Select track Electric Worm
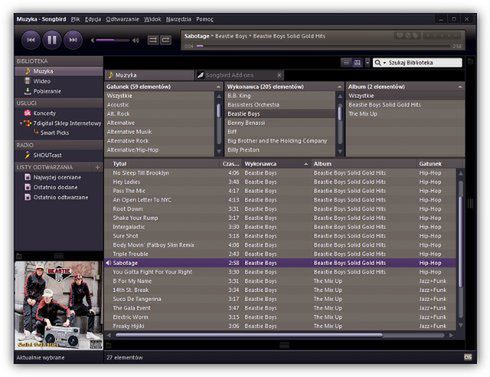 280,317
